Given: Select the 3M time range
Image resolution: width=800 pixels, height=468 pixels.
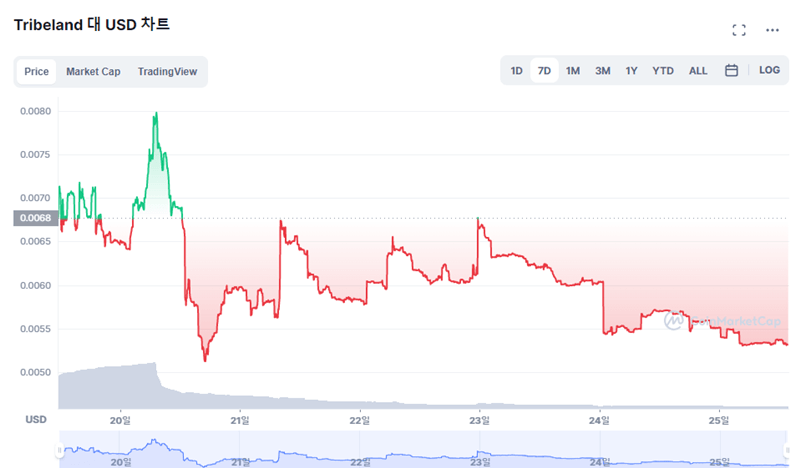Looking at the screenshot, I should (x=602, y=70).
